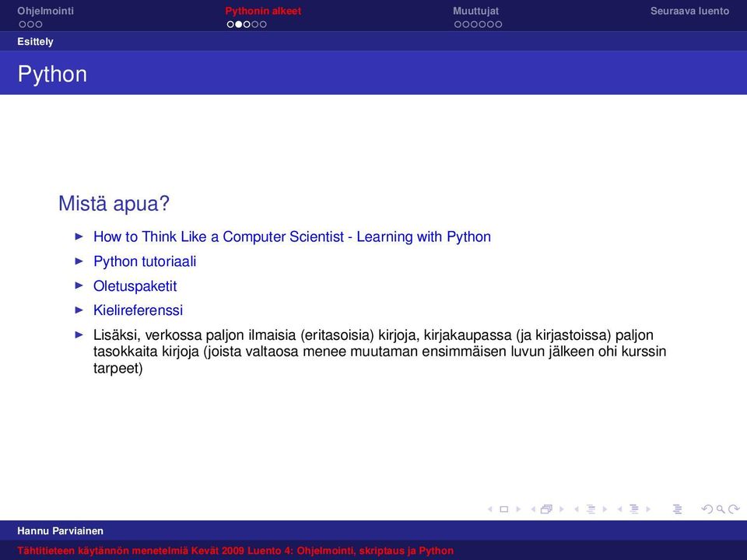Click the subsection navigation icon
The height and width of the screenshot is (560, 747).
click(x=591, y=509)
